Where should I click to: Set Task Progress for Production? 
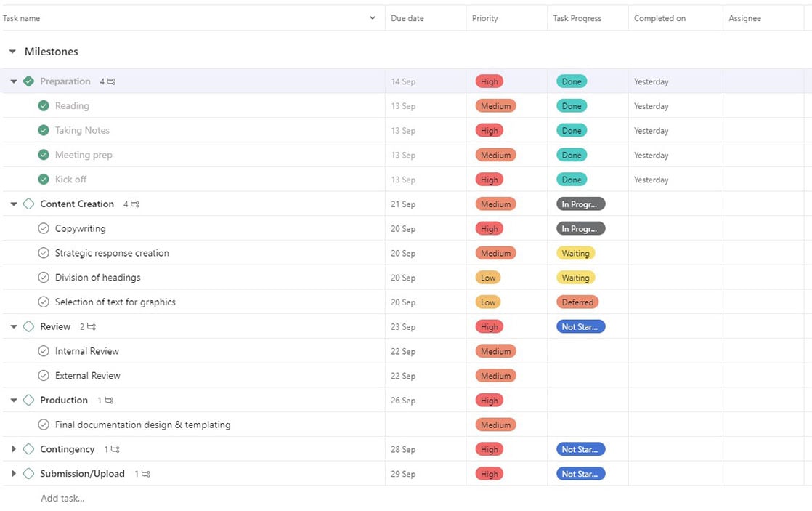click(588, 401)
